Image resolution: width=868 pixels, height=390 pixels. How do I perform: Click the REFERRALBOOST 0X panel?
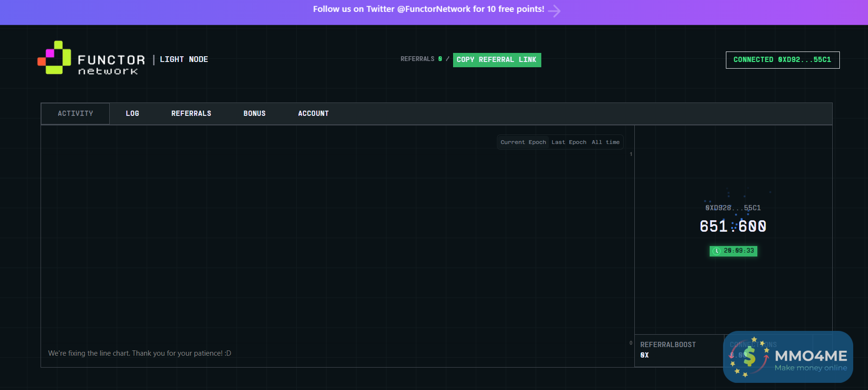click(x=679, y=350)
